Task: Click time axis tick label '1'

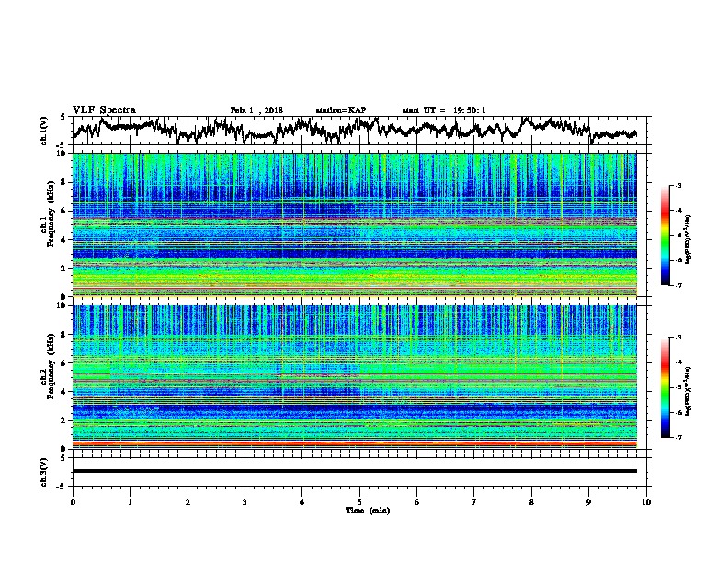Action: 130,502
